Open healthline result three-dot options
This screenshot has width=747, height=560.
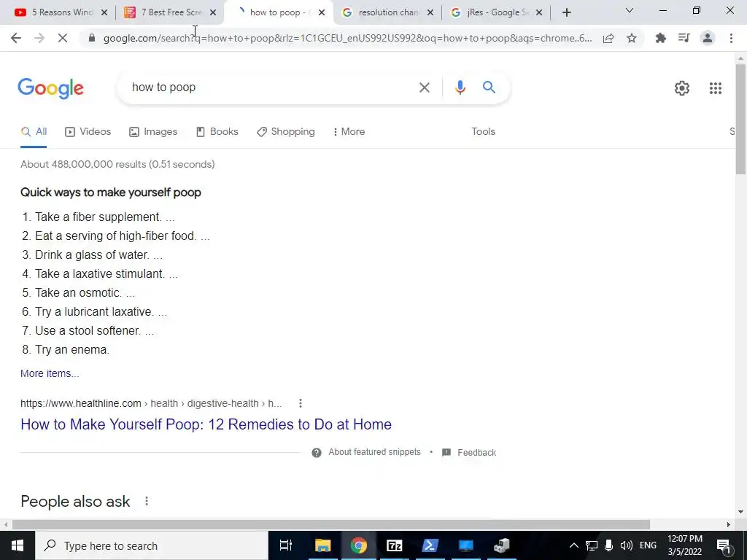tap(300, 403)
